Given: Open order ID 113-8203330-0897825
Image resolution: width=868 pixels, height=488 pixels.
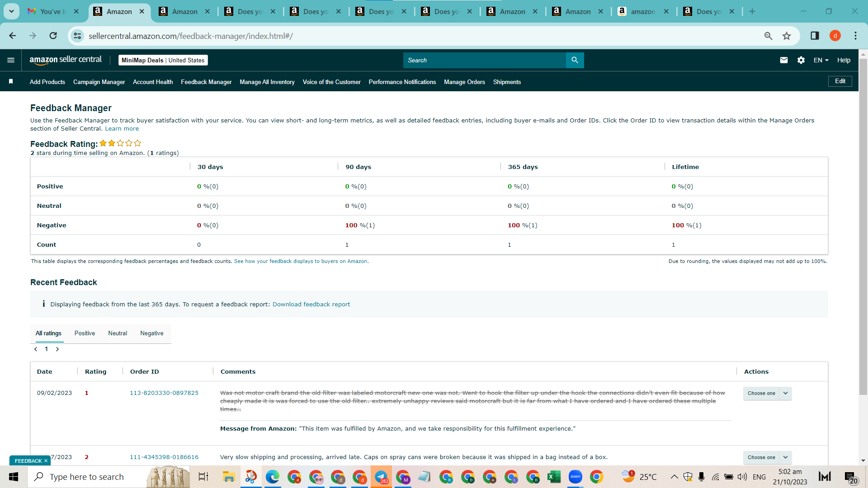Looking at the screenshot, I should click(164, 393).
